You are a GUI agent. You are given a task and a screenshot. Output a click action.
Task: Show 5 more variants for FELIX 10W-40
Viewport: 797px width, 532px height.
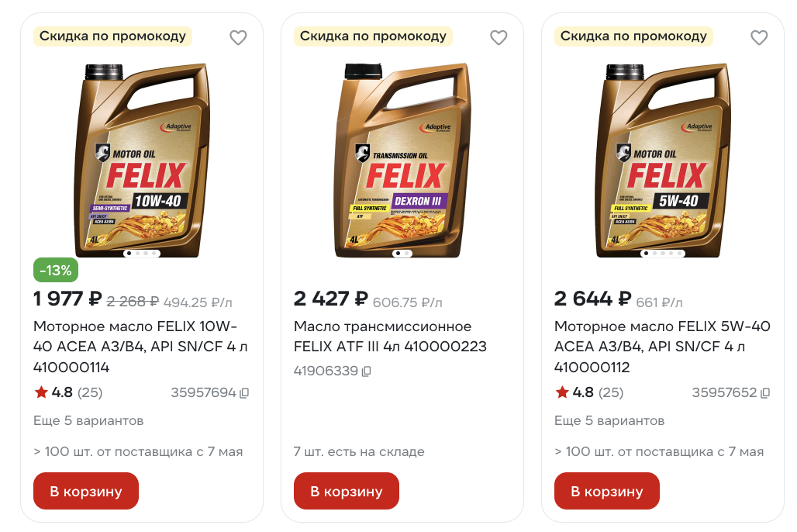pos(88,421)
